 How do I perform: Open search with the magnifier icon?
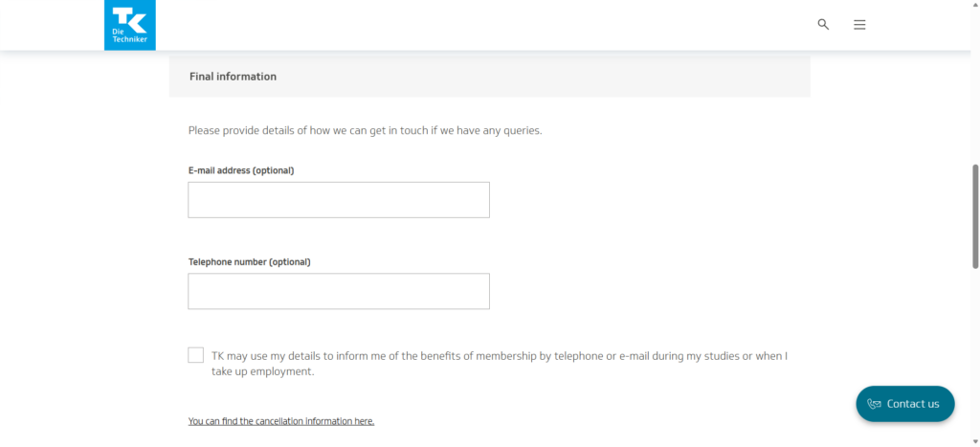tap(823, 24)
